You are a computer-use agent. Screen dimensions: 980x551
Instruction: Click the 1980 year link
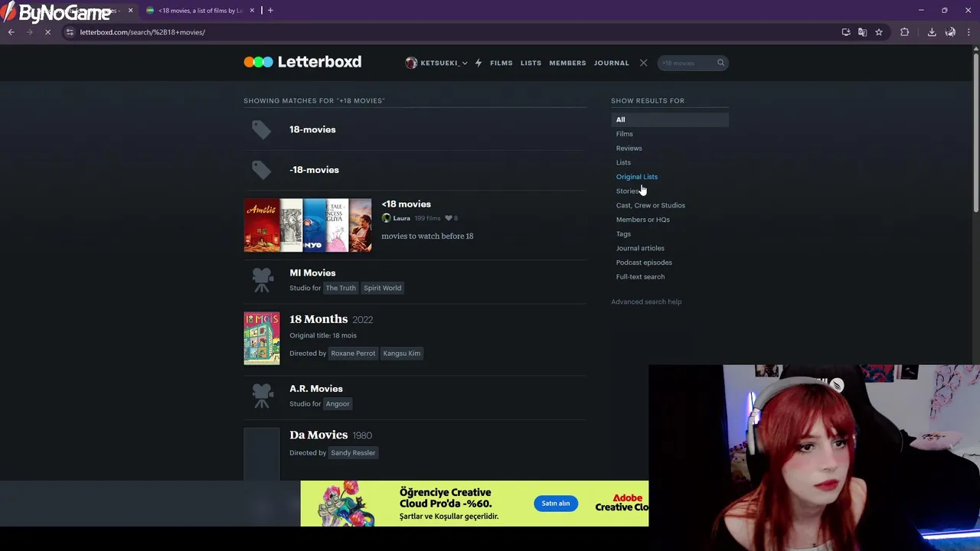coord(362,435)
